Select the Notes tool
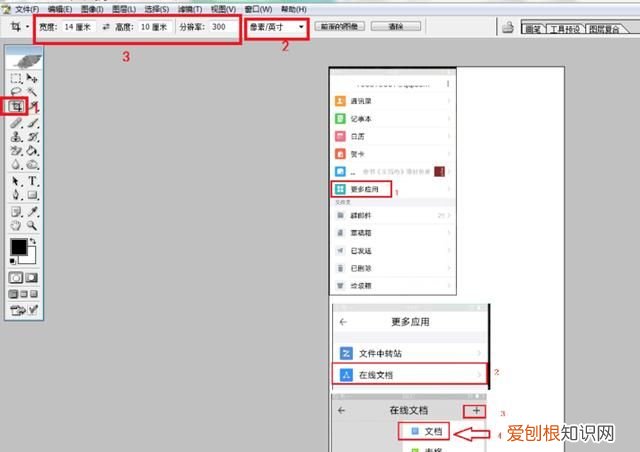Screen dimensions: 640x452 (x=16, y=212)
